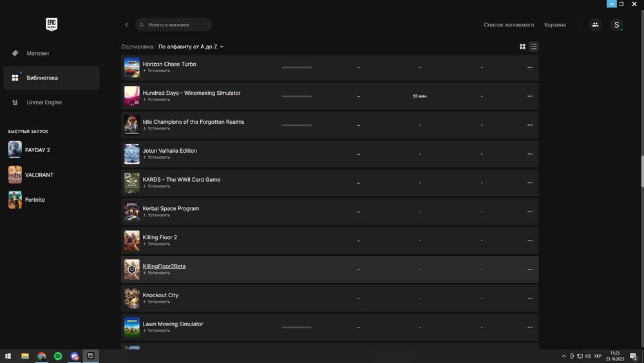Image resolution: width=644 pixels, height=363 pixels.
Task: Go to the Магазин store tab
Action: tap(38, 54)
